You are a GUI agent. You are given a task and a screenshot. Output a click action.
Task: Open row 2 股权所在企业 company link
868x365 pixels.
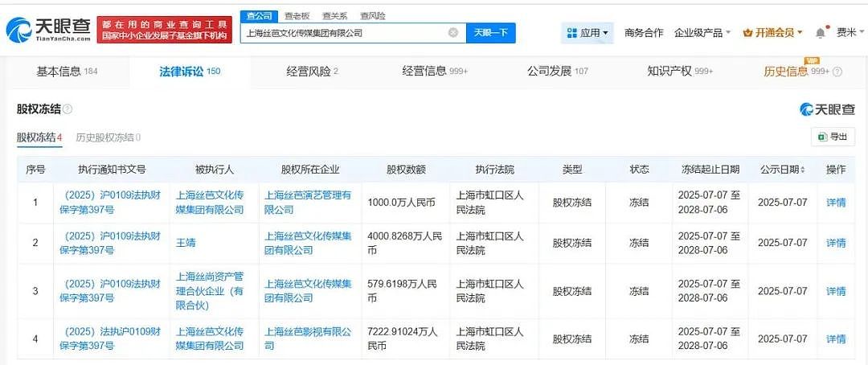point(308,243)
